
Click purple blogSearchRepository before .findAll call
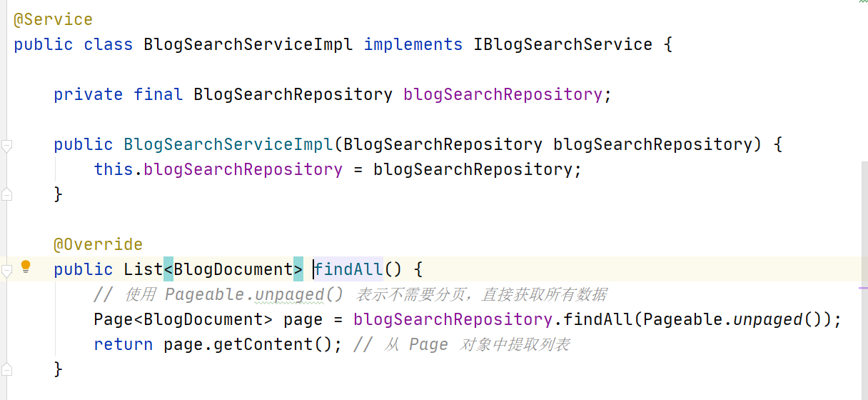click(x=453, y=319)
